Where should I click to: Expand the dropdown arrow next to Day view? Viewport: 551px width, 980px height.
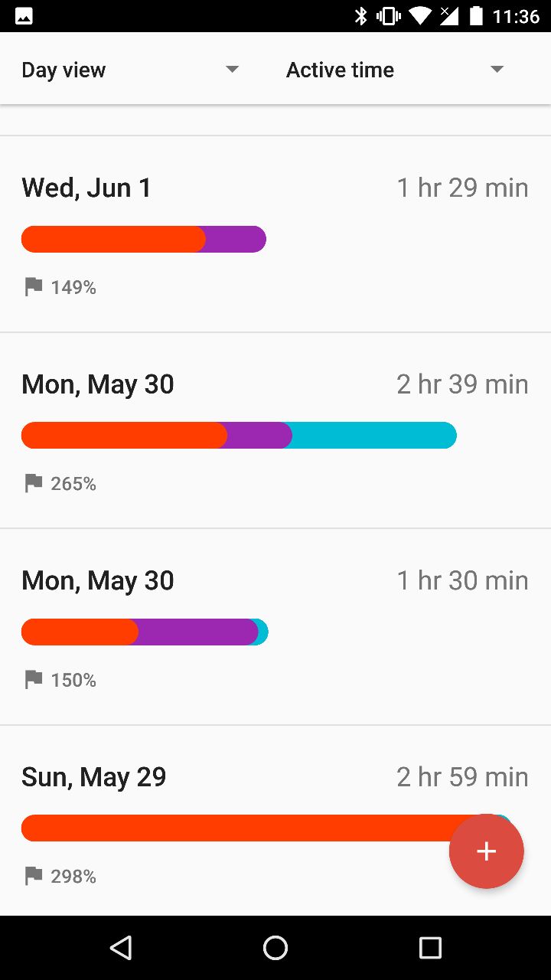(233, 70)
